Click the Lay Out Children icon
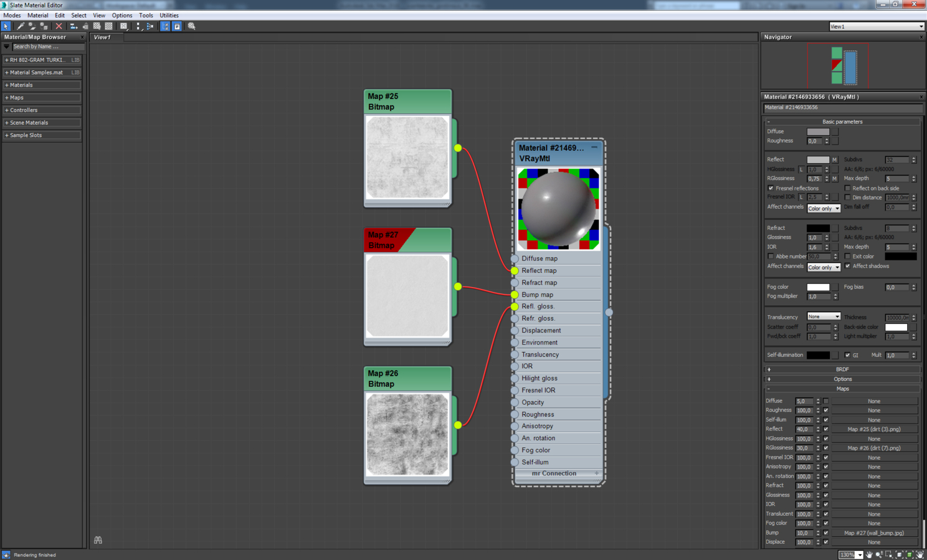 click(150, 26)
